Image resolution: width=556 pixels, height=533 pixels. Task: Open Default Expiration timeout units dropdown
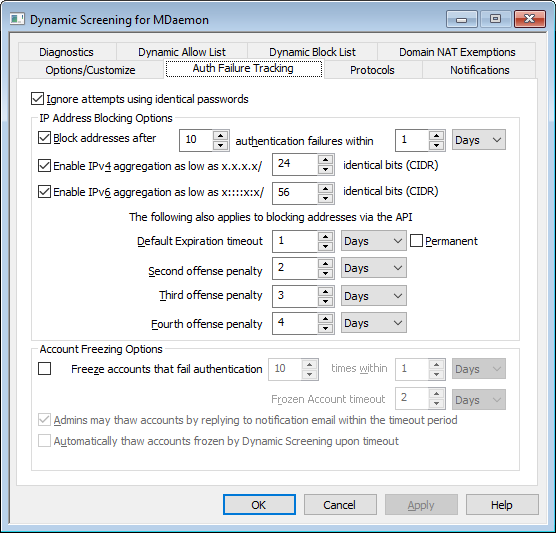(374, 241)
